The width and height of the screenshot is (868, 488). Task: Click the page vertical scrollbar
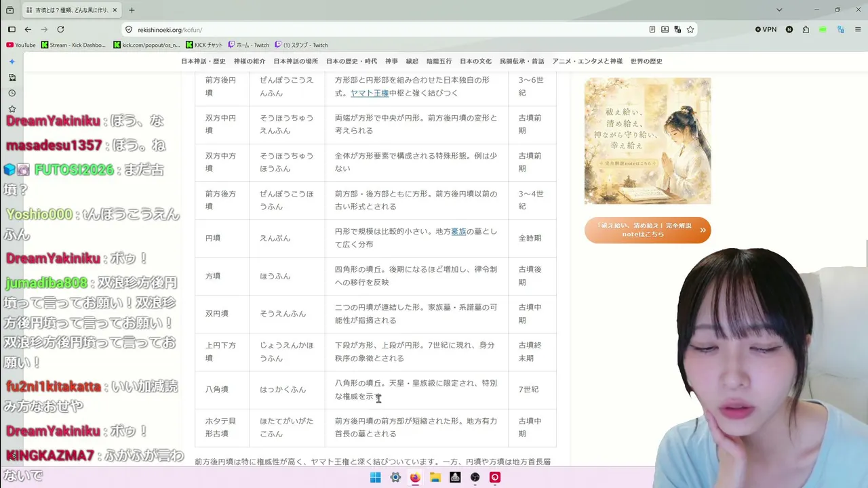[865, 254]
